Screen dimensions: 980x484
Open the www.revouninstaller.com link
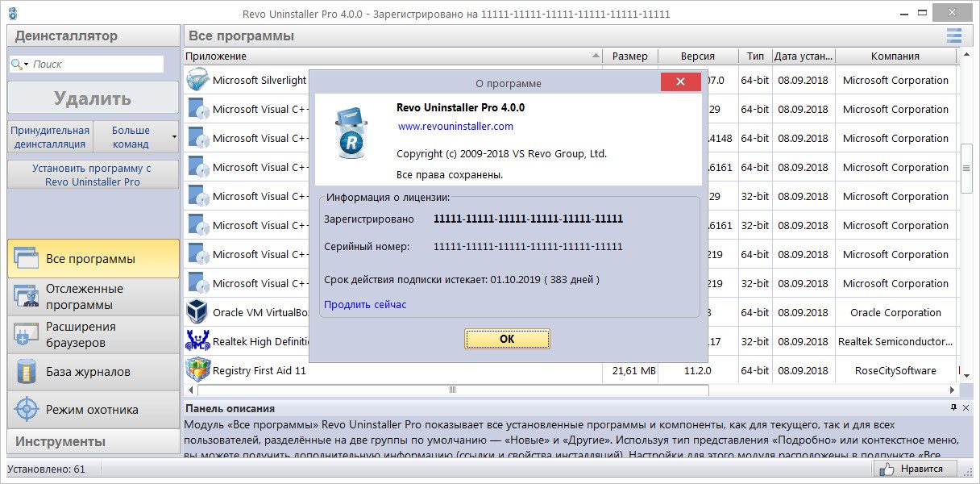point(455,127)
